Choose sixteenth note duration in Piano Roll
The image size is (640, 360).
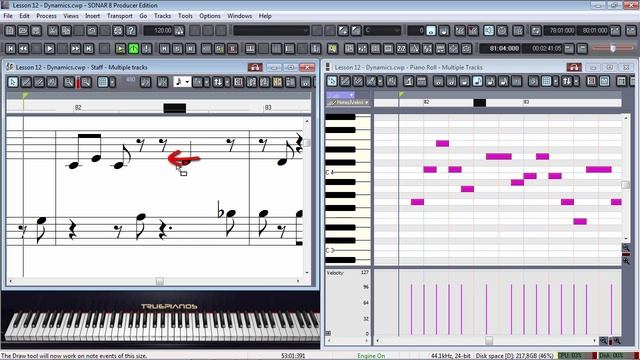coord(491,81)
